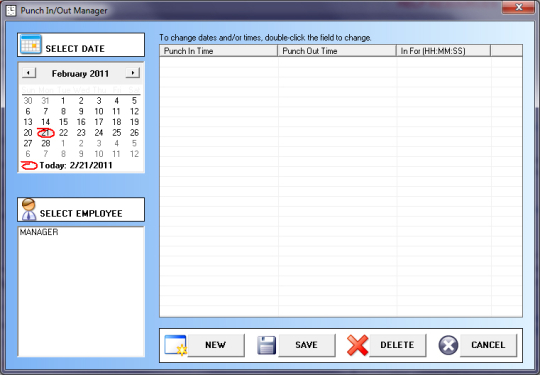This screenshot has width=540, height=375.
Task: Select February 18 in the calendar
Action: 117,122
